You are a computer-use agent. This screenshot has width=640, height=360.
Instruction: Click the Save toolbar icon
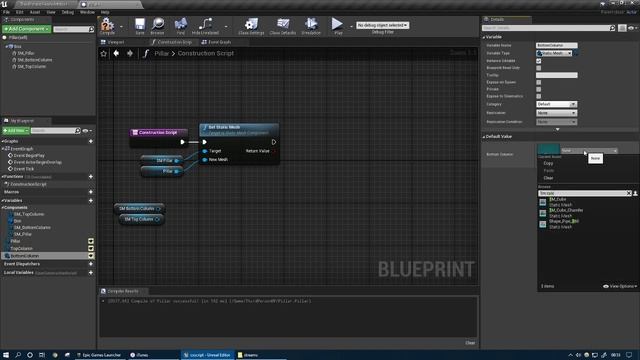140,24
